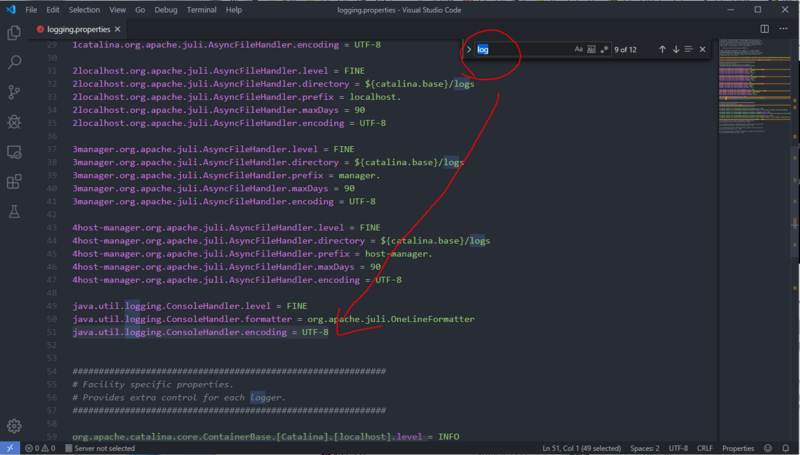Viewport: 800px width, 455px height.
Task: Click line 59 ContainerBase [Catalina].[localhost].level
Action: (265, 437)
